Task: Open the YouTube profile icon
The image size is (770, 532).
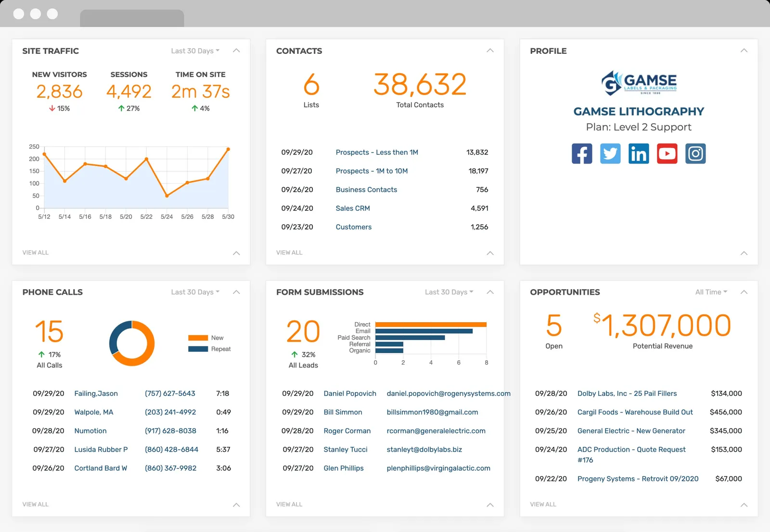Action: tap(667, 153)
